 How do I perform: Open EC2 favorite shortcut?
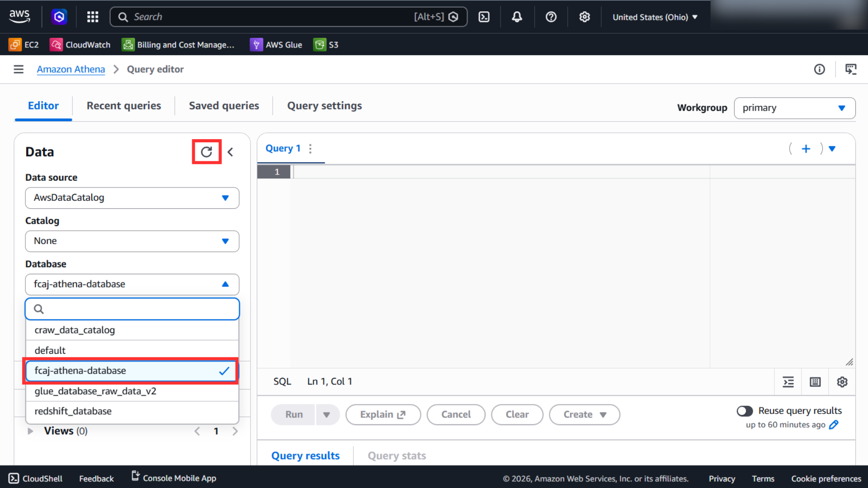coord(24,45)
